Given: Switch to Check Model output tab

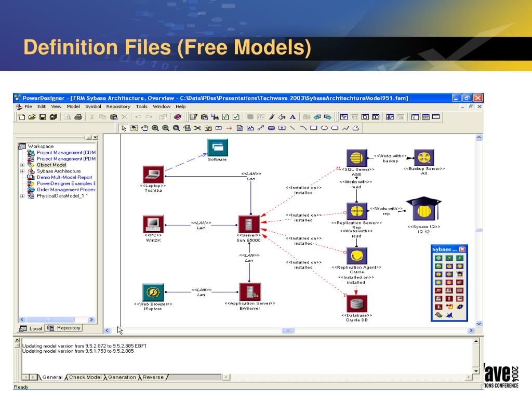Looking at the screenshot, I should pos(85,377).
